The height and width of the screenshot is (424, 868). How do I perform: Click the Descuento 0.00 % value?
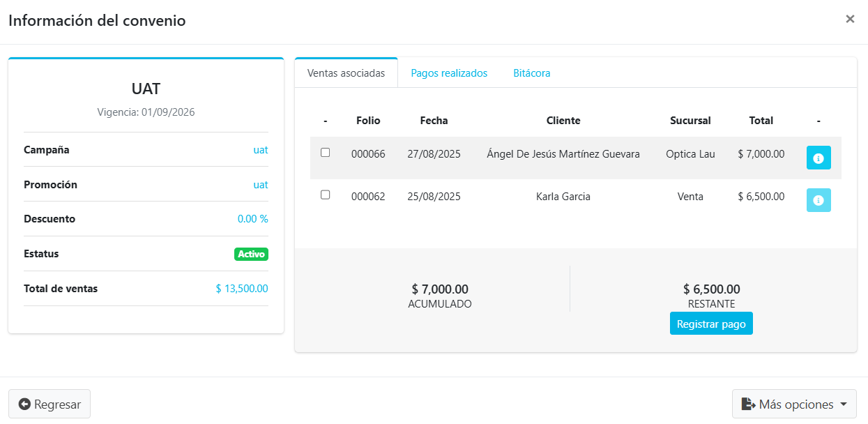252,219
